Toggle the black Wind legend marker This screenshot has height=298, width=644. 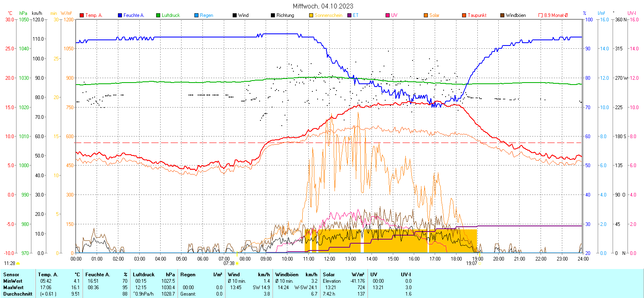point(235,15)
